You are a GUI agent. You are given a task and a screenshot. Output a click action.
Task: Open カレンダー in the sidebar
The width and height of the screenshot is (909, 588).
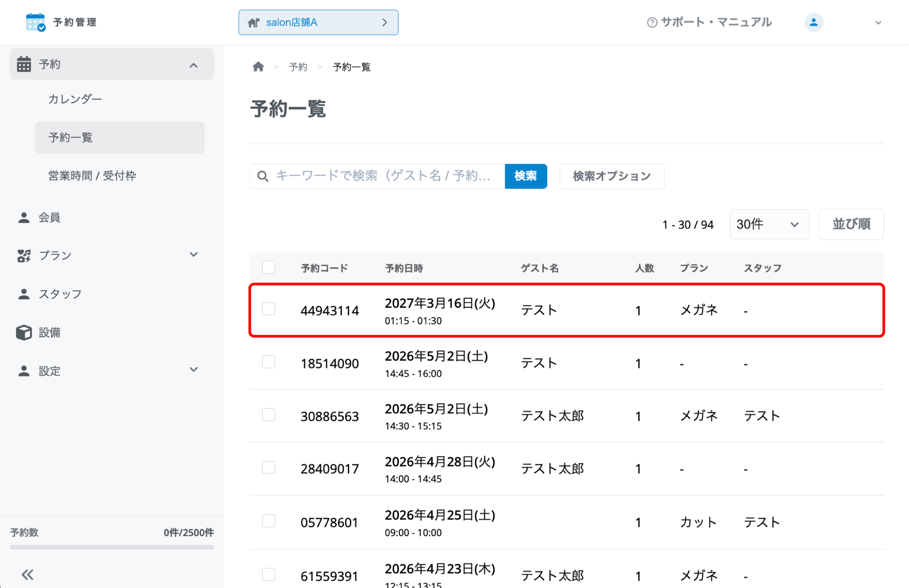(75, 99)
